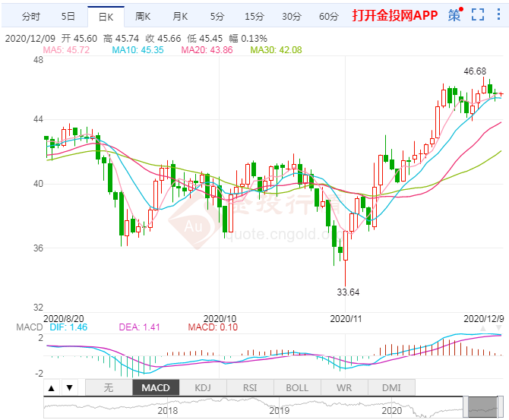Image resolution: width=509 pixels, height=420 pixels.
Task: Open the three-dot more options menu
Action: tap(498, 15)
